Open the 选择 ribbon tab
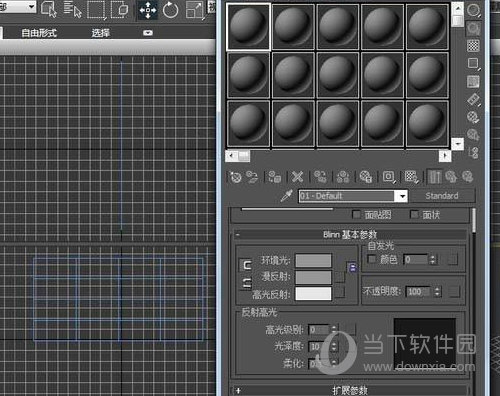Viewport: 500px width, 396px height. (101, 33)
